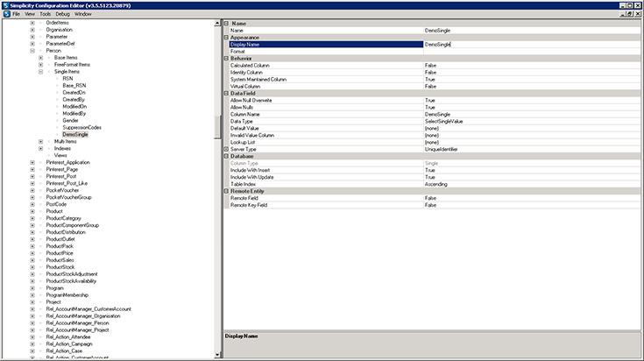644x361 pixels.
Task: Click the Calculated Column False value
Action: [430, 66]
